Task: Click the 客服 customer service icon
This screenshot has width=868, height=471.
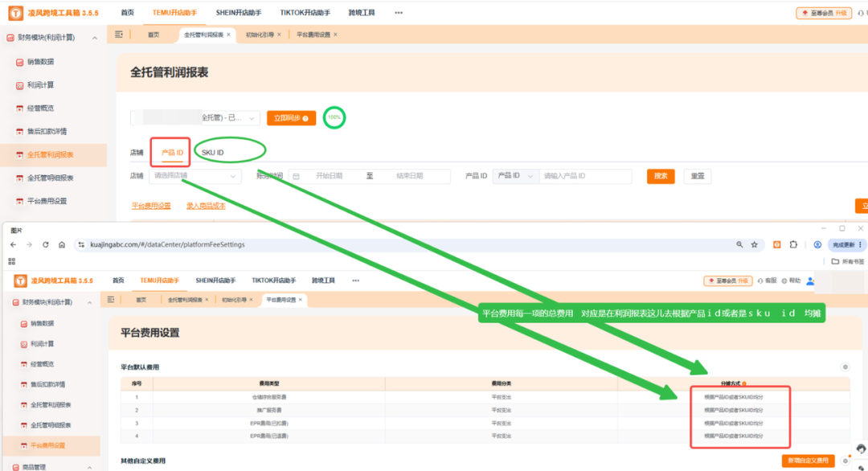Action: coord(768,281)
